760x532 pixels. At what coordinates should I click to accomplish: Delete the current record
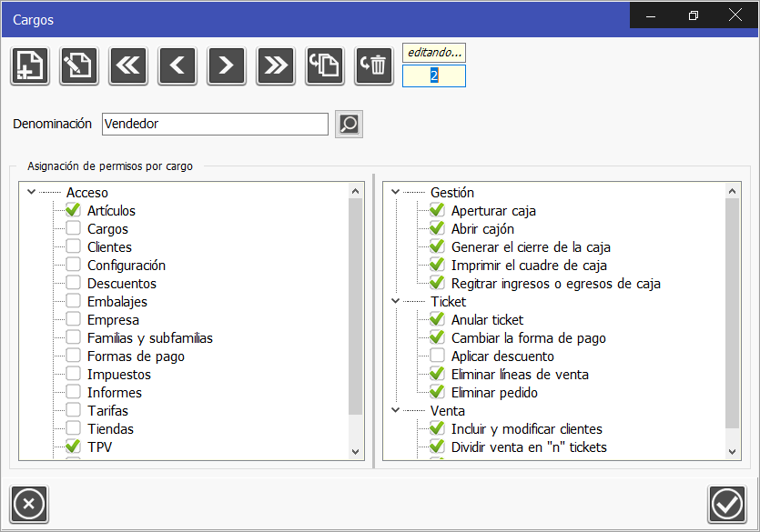[373, 65]
